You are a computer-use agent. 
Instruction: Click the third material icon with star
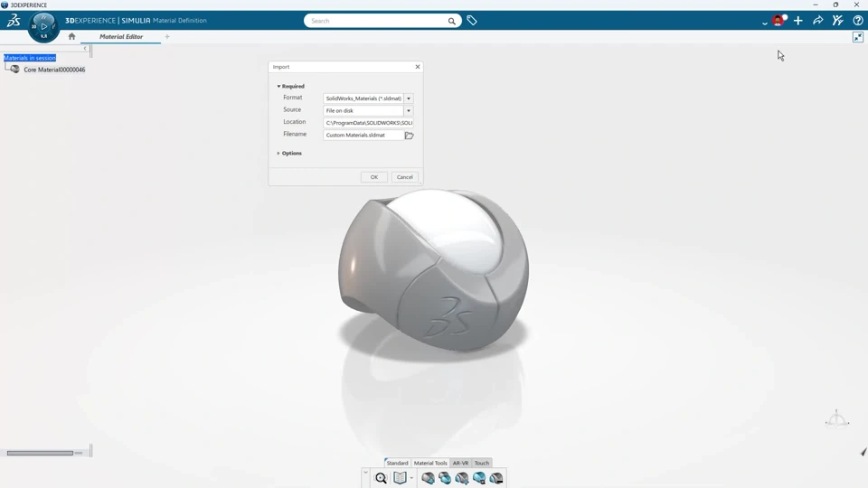click(462, 477)
